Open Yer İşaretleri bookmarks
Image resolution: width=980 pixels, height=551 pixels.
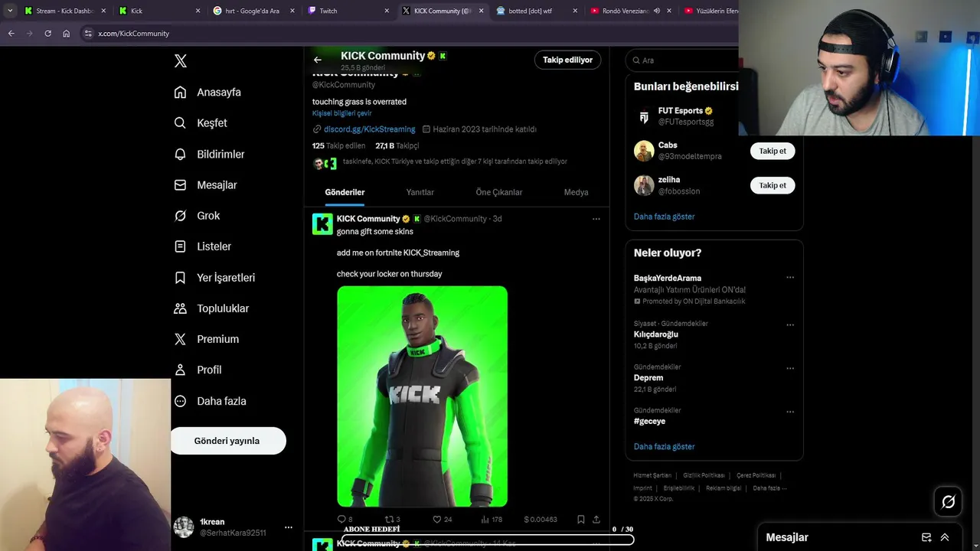pos(215,278)
